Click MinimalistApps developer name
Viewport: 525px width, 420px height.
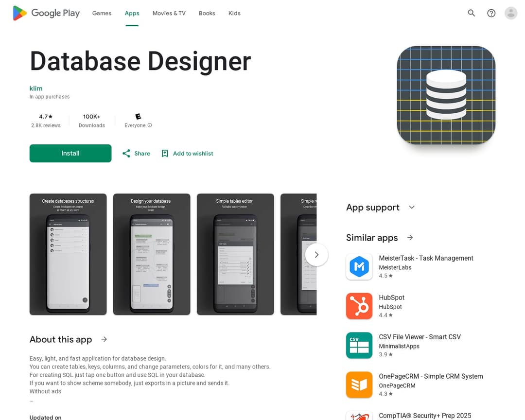[x=399, y=346]
